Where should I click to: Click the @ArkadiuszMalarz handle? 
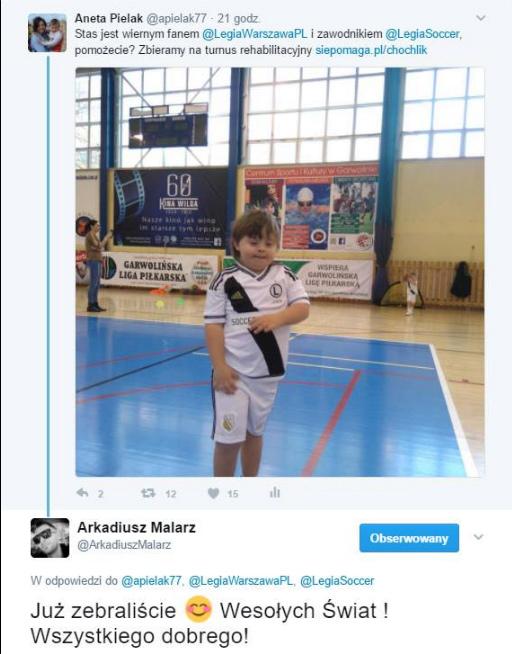pos(124,545)
